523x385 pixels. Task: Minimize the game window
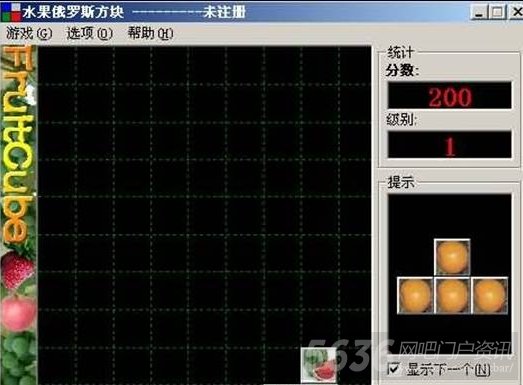[479, 12]
